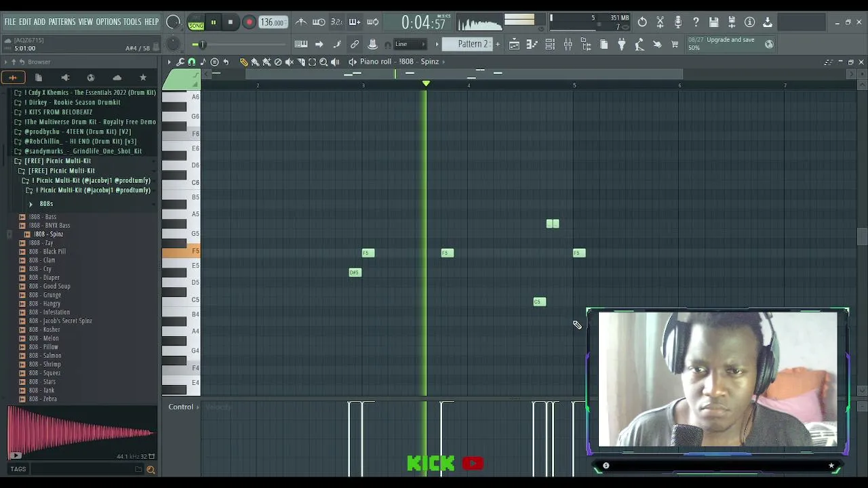Toggle loop recording icon
This screenshot has width=868, height=488.
[x=372, y=22]
